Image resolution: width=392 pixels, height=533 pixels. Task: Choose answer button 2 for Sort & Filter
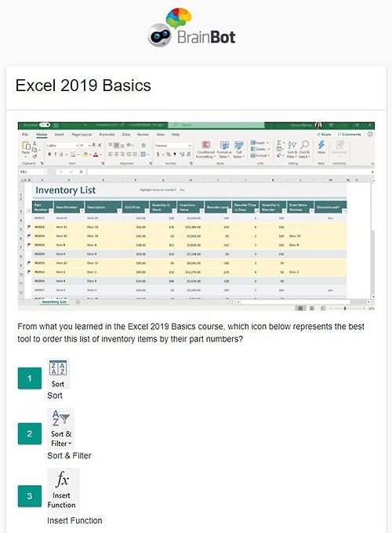[x=30, y=433]
